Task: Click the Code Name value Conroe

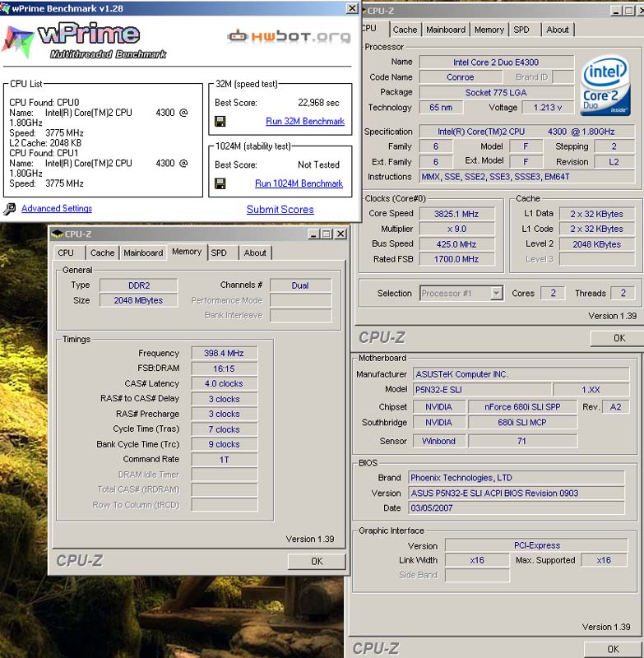Action: pos(461,77)
